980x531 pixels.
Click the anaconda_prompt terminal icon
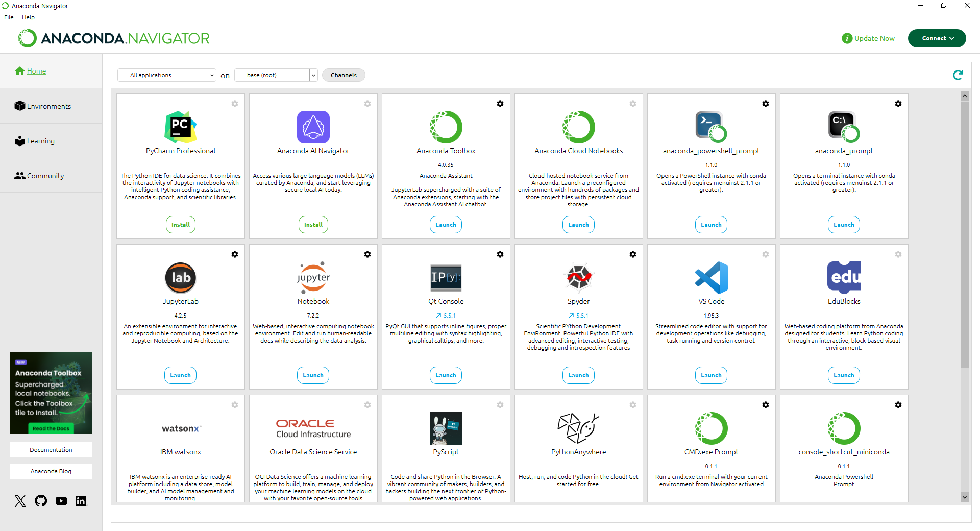pyautogui.click(x=844, y=127)
